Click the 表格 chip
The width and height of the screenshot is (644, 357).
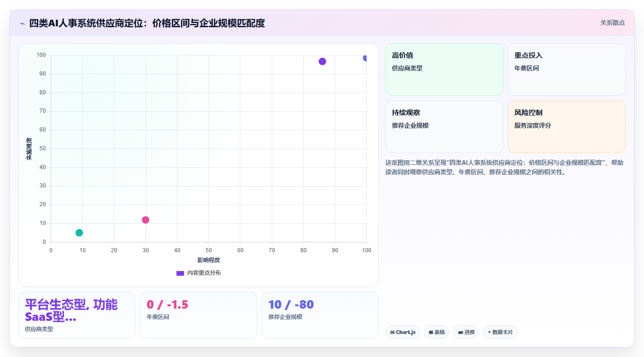coord(437,332)
